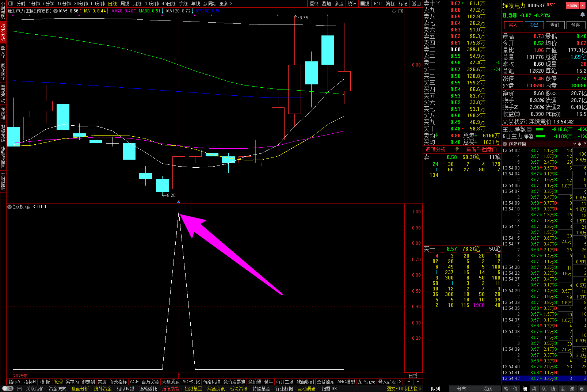Image resolution: width=587 pixels, height=392 pixels.
Task: Toggle 叠加 overlay mode
Action: tap(326, 4)
